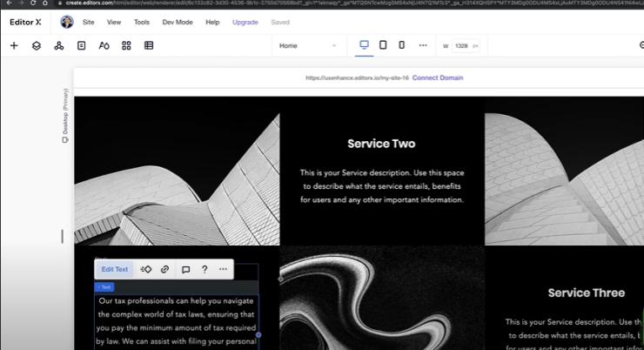Click the Connect Domain link
The height and width of the screenshot is (350, 644).
tap(438, 77)
